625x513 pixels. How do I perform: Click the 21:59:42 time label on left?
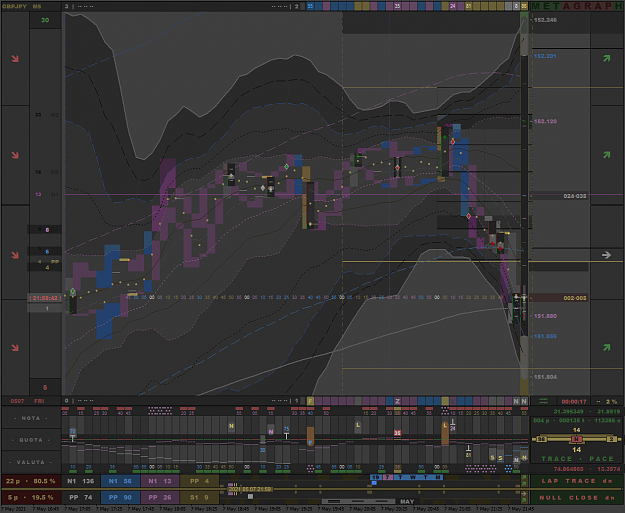(45, 298)
